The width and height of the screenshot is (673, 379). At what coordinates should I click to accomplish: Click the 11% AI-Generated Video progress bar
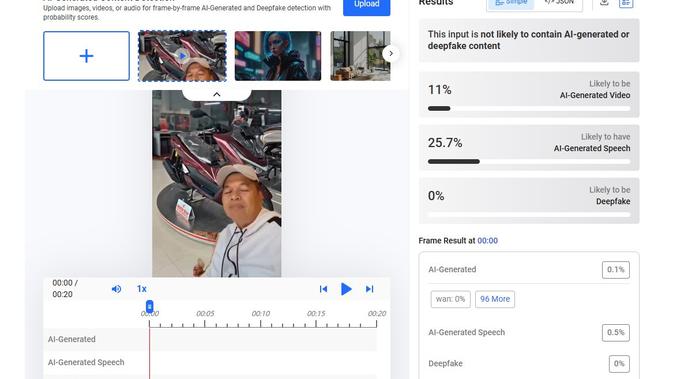click(x=529, y=109)
